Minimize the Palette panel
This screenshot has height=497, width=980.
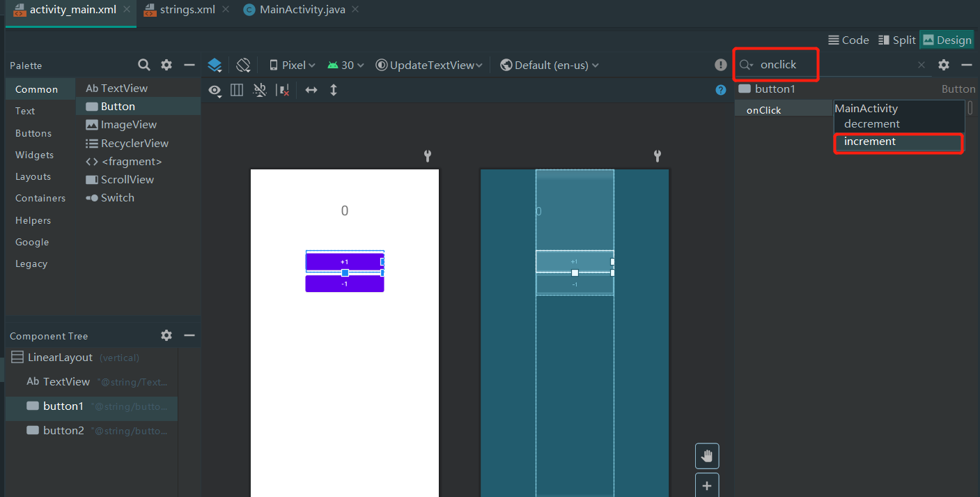coord(189,65)
